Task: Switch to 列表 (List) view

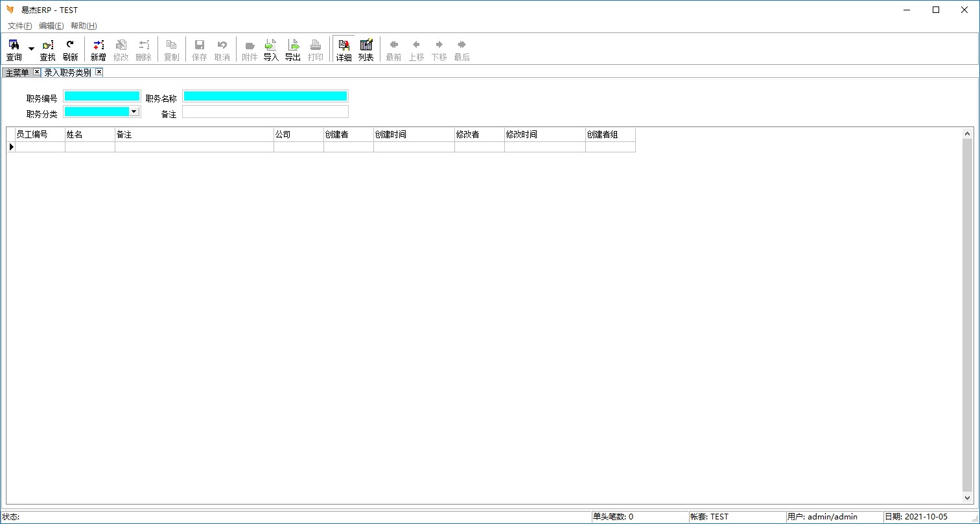Action: click(x=366, y=50)
